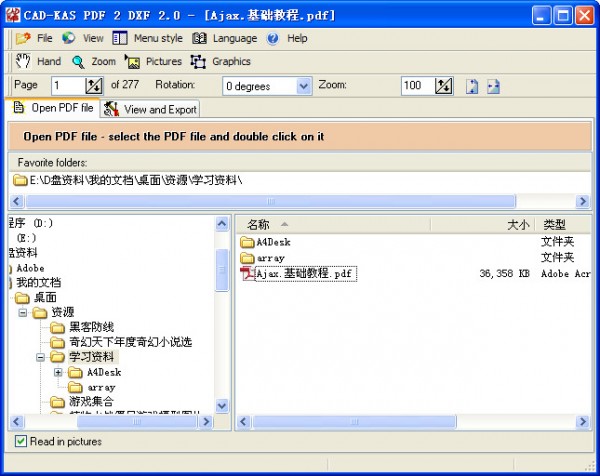Click the PDF icon of Ajax.基础教程.pdf
Image resolution: width=600 pixels, height=476 pixels.
click(248, 274)
